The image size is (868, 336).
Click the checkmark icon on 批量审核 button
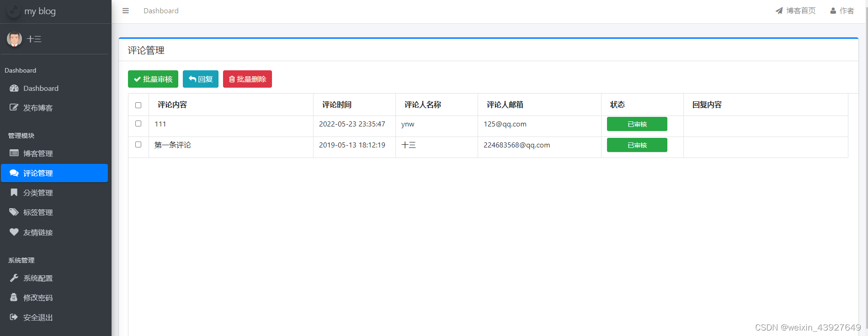coord(137,79)
